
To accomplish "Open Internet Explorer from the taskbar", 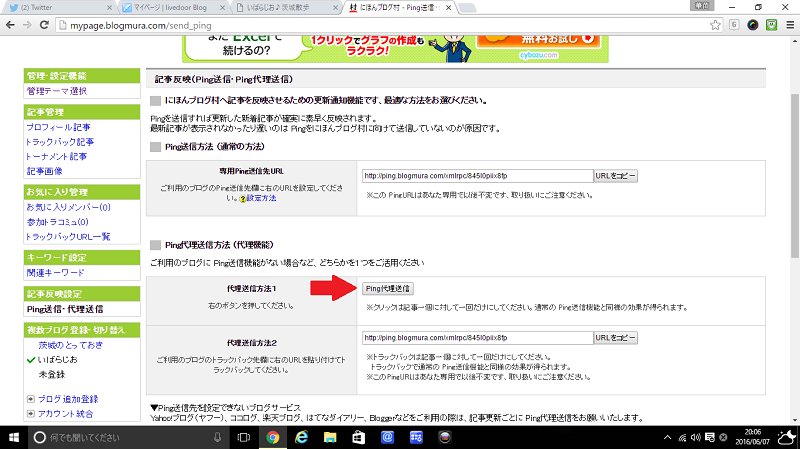I will tap(302, 437).
